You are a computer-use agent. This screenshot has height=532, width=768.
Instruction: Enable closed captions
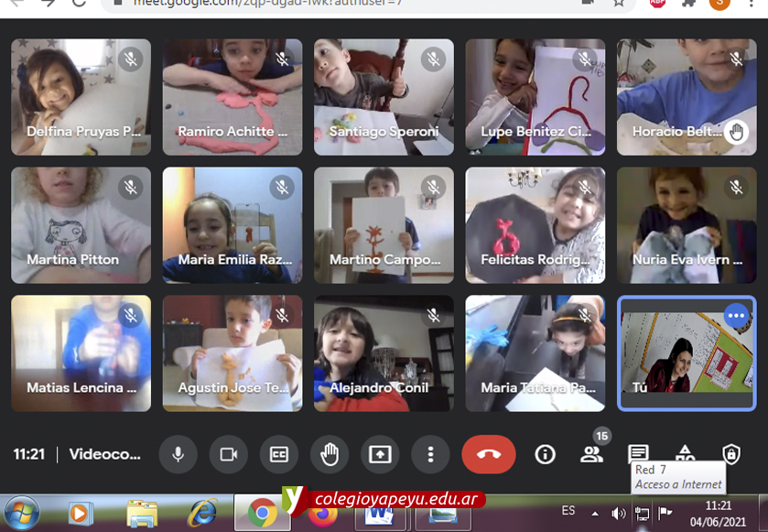(x=278, y=454)
